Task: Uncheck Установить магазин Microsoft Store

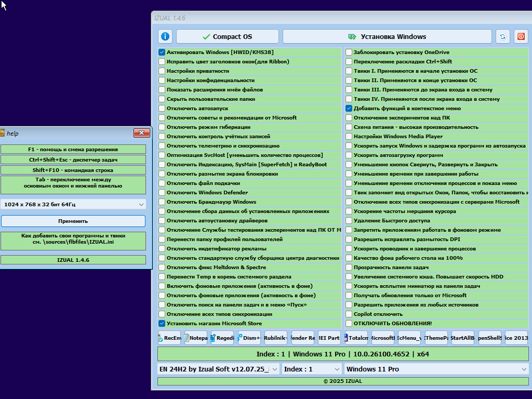Action: [162, 323]
